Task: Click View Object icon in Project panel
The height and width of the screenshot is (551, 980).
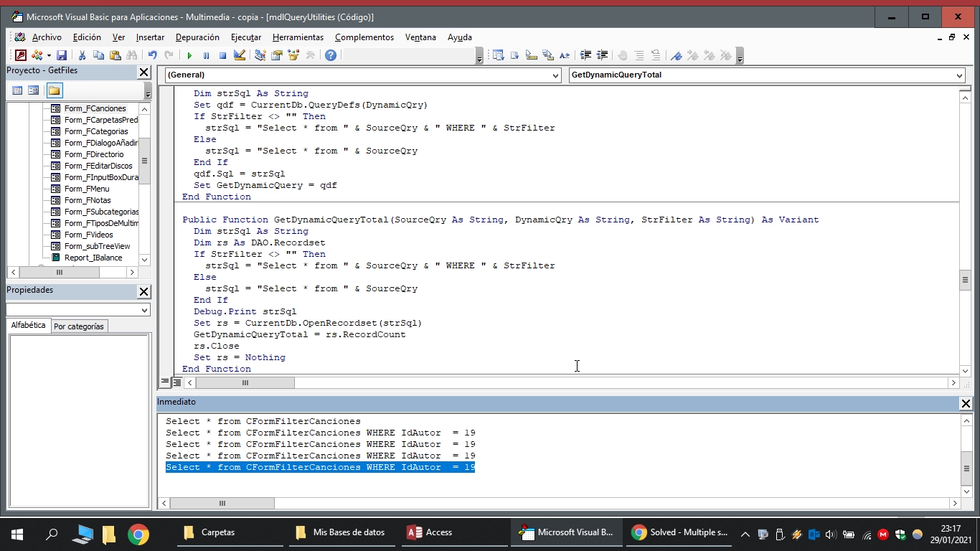Action: tap(33, 90)
